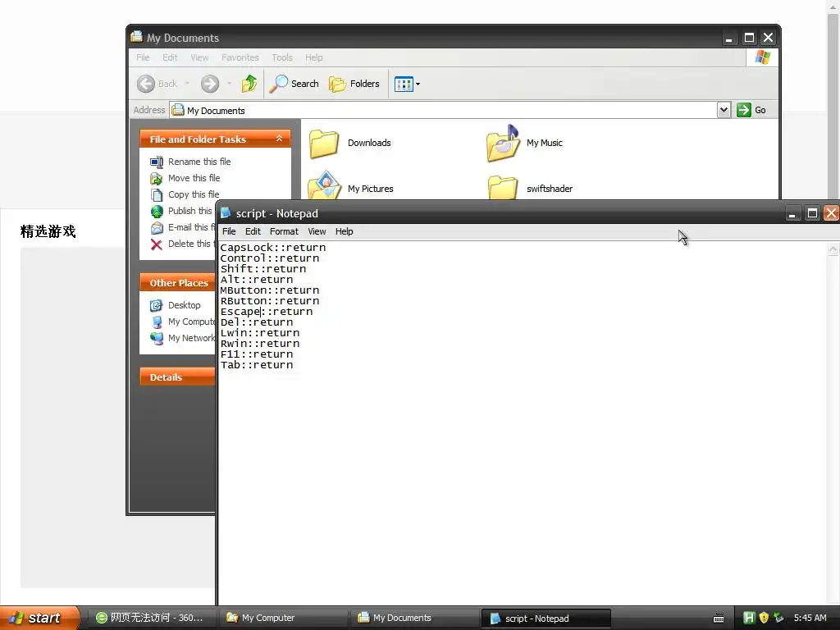Click the Windows flag logo in Explorer
Viewport: 840px width, 630px height.
tap(762, 57)
